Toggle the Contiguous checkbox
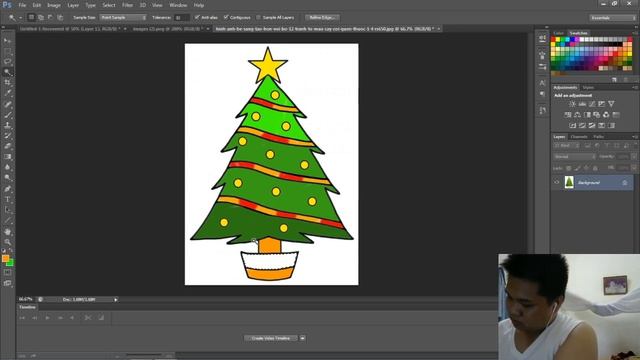640x360 pixels. (226, 18)
